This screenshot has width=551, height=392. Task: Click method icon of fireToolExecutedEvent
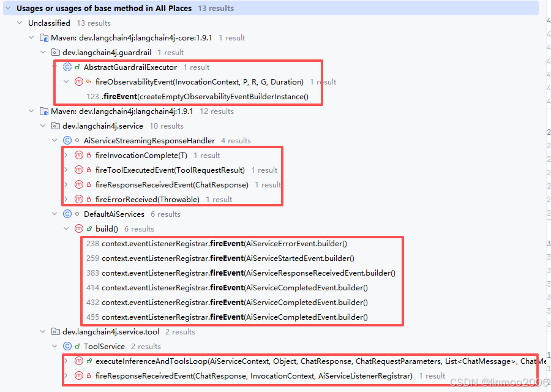coord(79,170)
